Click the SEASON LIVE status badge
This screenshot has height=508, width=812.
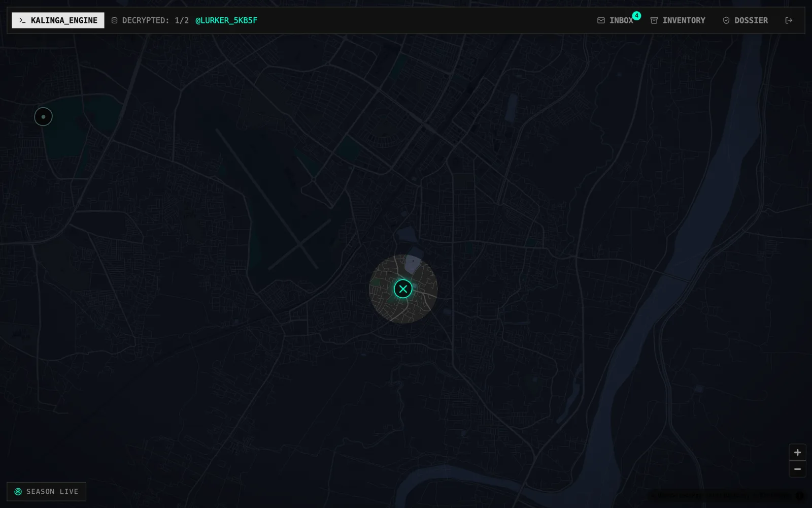coord(46,492)
